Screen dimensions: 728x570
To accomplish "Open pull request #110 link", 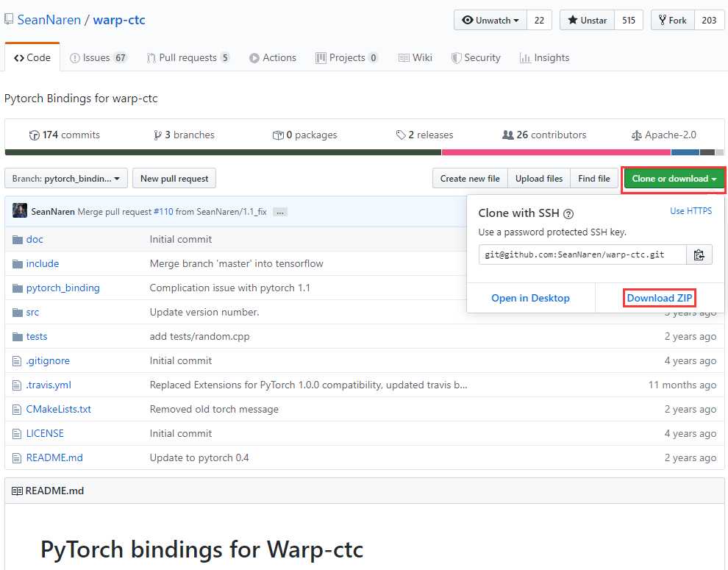I will (163, 212).
